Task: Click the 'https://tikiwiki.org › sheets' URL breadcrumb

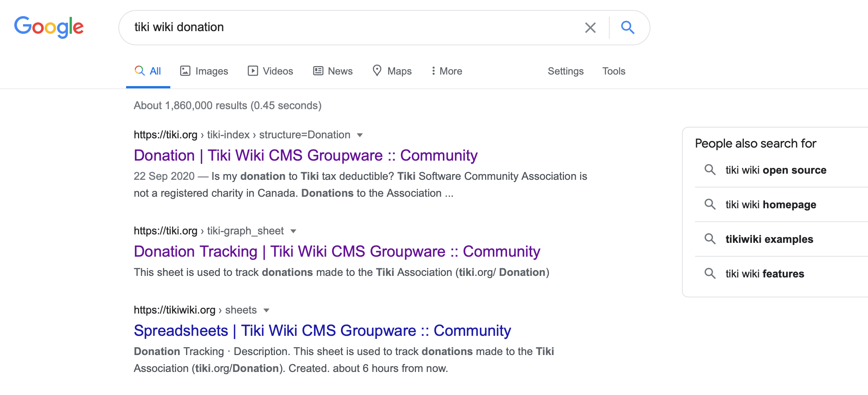Action: pos(195,310)
